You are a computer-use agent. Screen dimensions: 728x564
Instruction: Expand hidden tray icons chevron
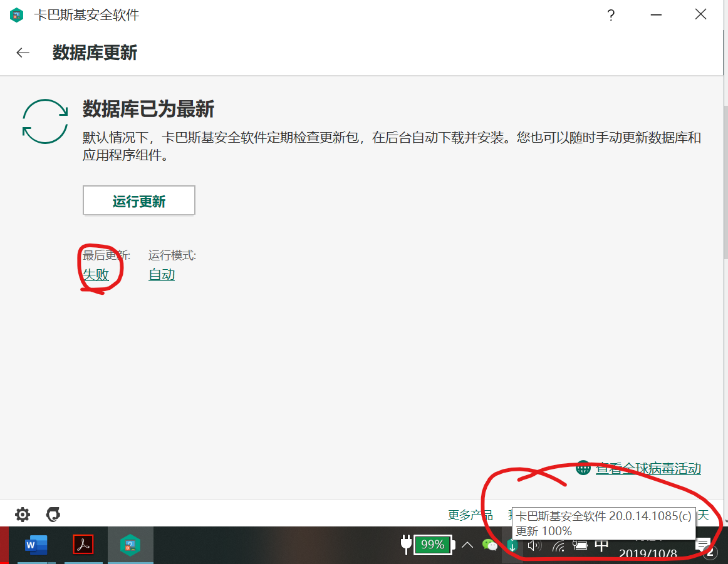tap(467, 545)
